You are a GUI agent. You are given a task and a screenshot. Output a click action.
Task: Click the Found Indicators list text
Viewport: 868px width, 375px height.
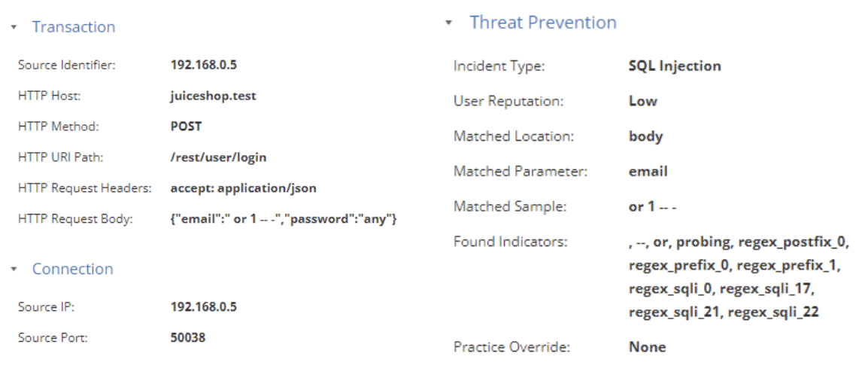[x=739, y=277]
